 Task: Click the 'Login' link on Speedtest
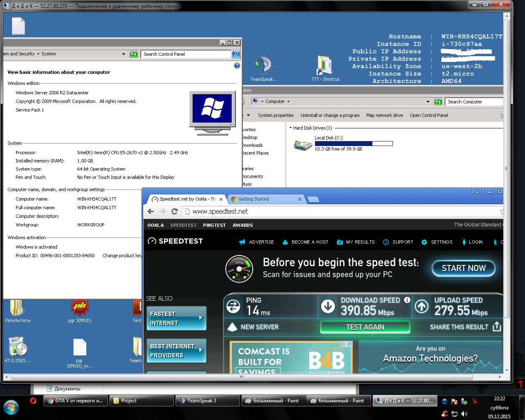tap(472, 242)
